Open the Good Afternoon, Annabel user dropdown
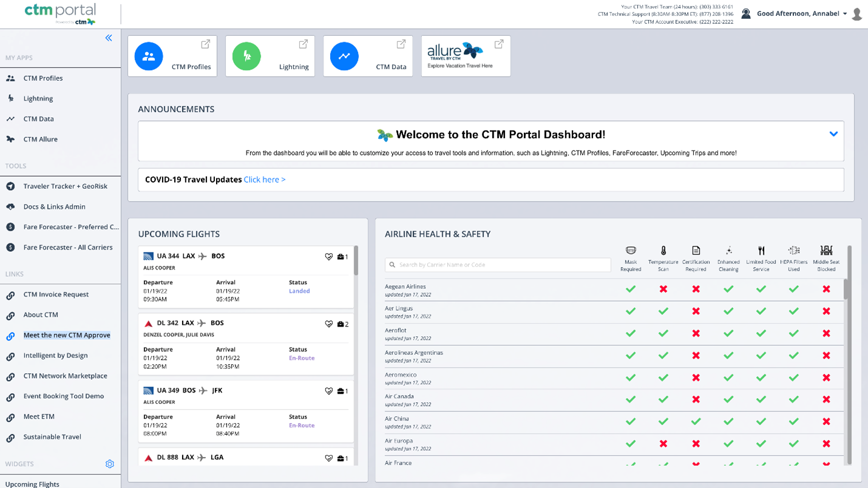The width and height of the screenshot is (868, 488). click(801, 13)
